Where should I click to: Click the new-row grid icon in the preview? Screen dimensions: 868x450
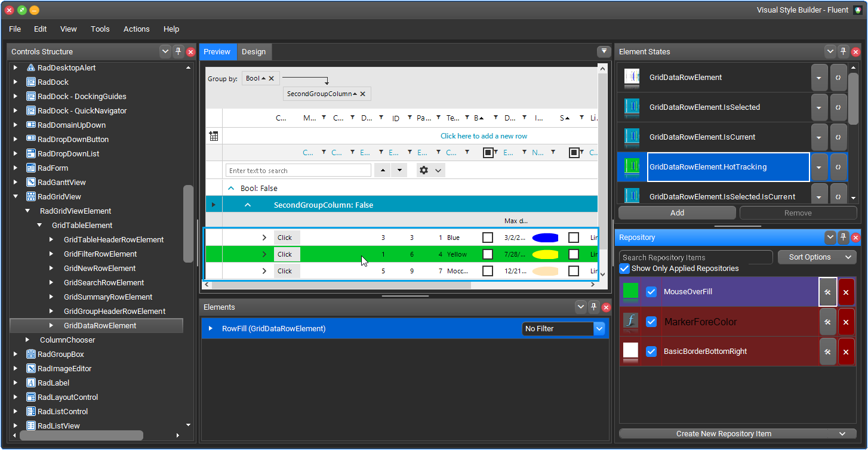pos(214,136)
